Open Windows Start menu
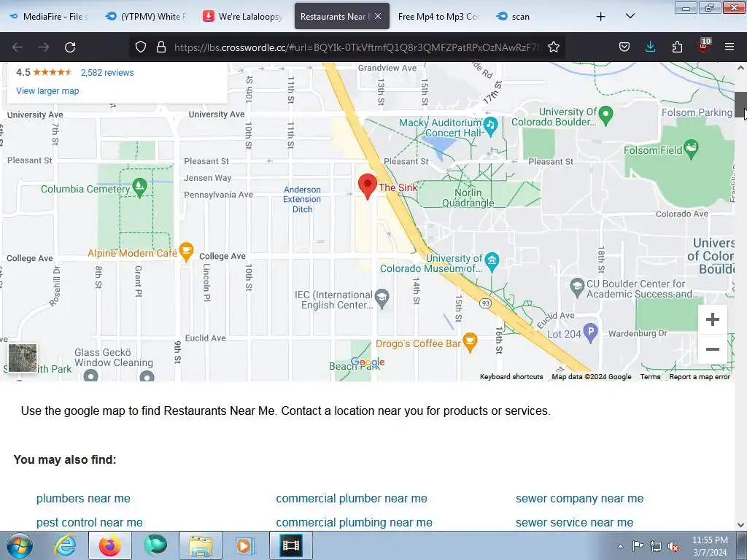Image resolution: width=747 pixels, height=560 pixels. coord(18,545)
